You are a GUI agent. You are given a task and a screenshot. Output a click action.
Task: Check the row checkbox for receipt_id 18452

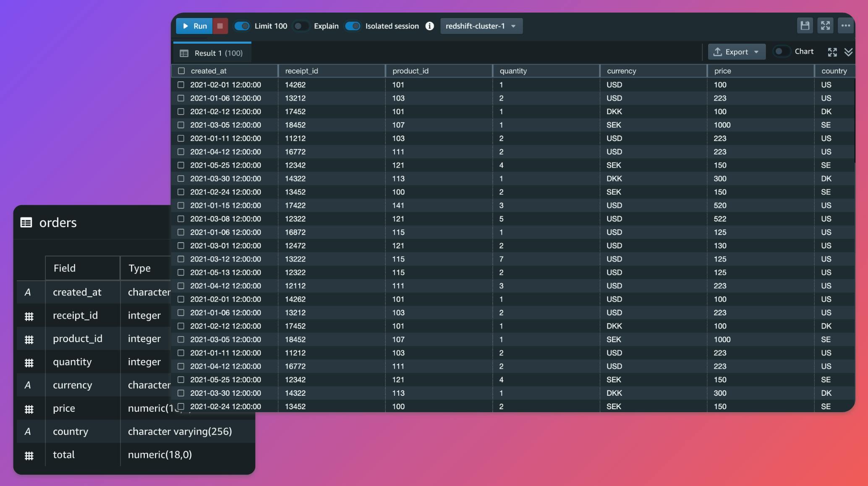coord(181,125)
